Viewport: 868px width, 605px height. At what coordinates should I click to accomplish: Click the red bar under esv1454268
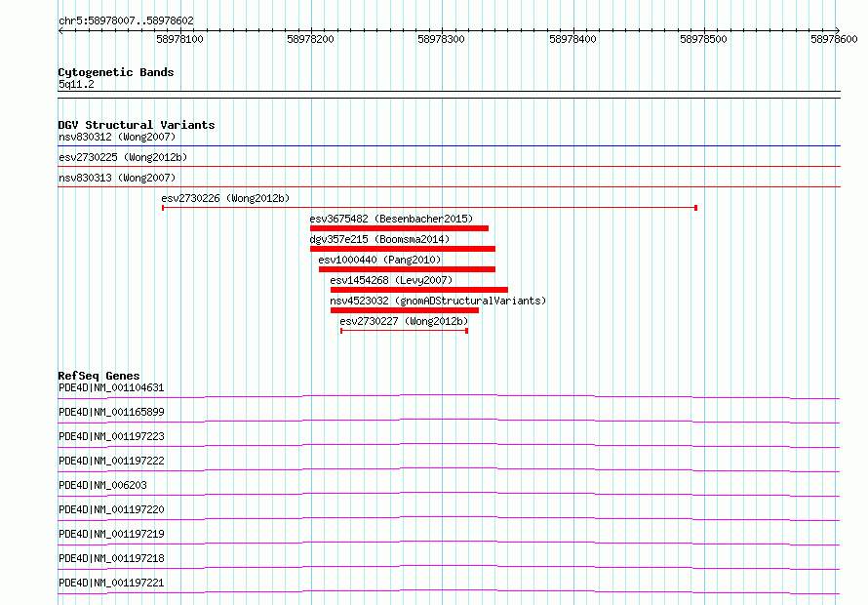pos(419,290)
